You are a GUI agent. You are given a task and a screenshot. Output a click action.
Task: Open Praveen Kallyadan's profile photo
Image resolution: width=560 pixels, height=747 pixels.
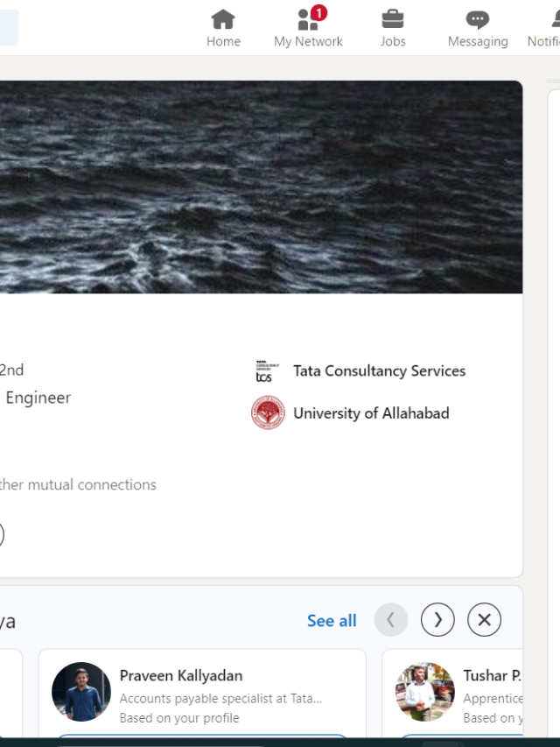coord(81,692)
